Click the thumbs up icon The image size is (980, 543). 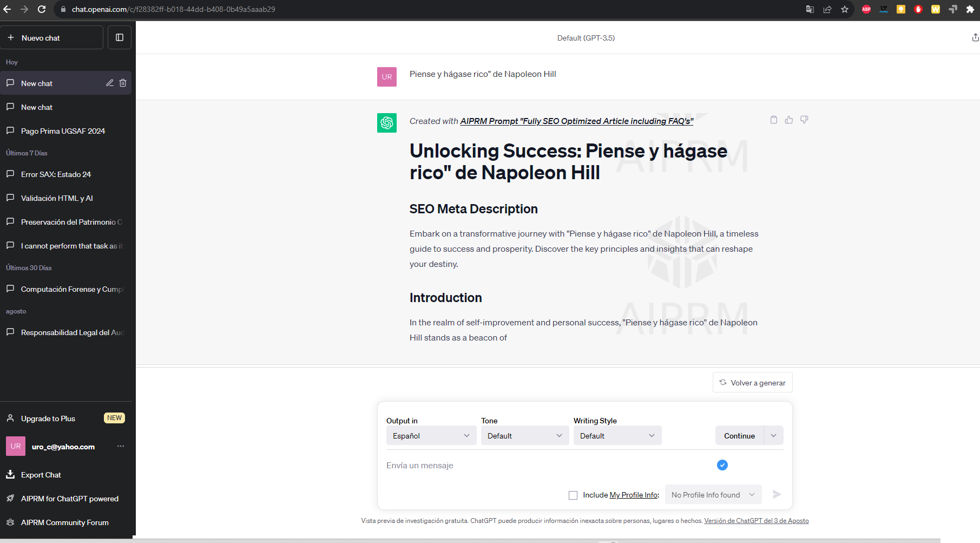789,120
